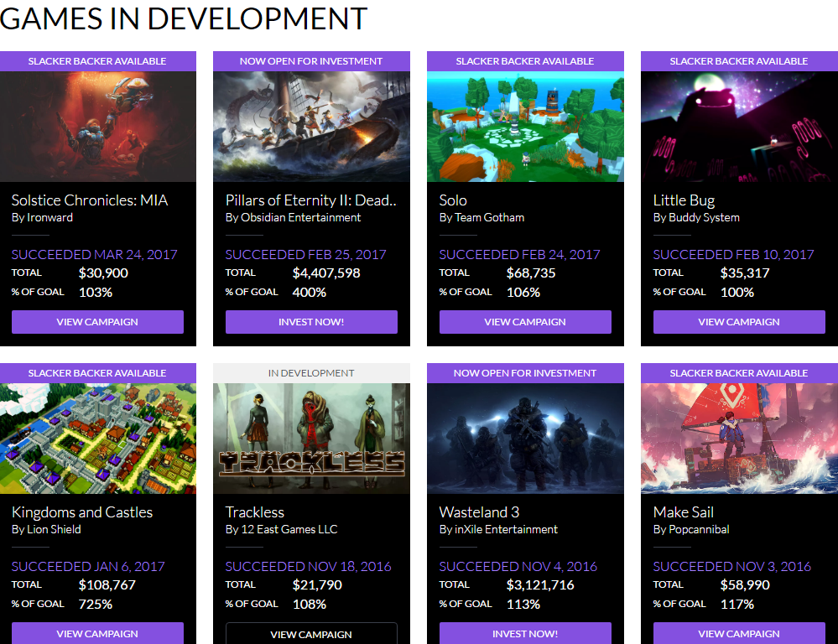838x644 pixels.
Task: Click developer name By Team Gotham
Action: 481,217
